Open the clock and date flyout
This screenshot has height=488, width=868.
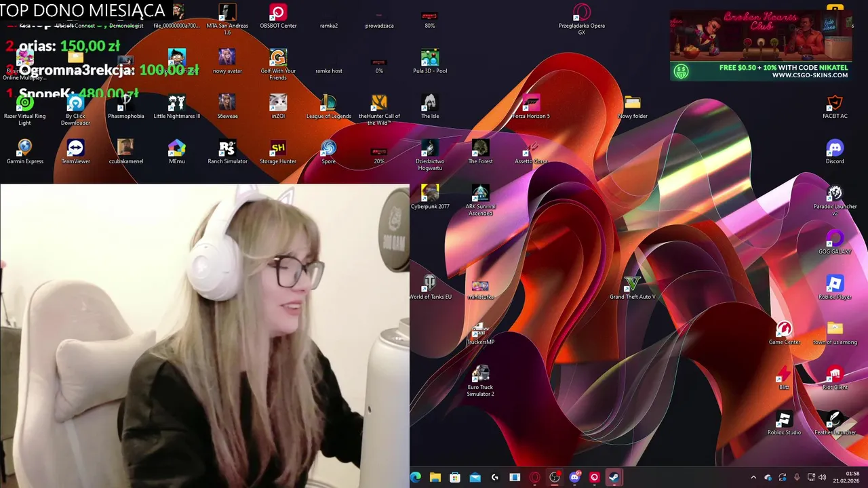tap(847, 477)
